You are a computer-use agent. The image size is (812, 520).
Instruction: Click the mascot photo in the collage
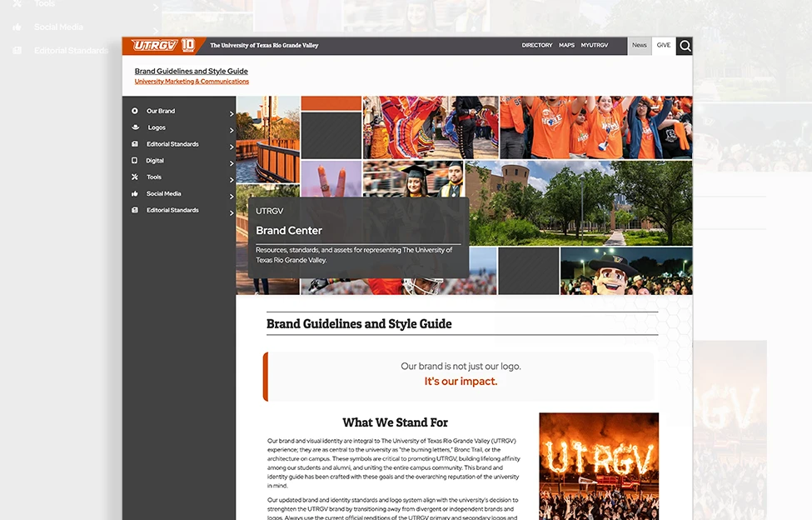click(626, 271)
